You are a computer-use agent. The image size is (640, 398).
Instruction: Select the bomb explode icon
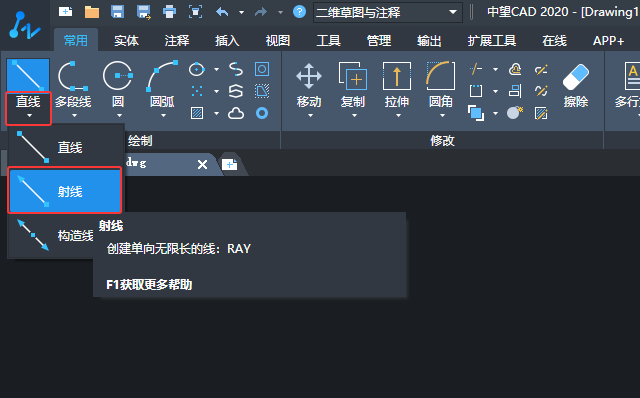pyautogui.click(x=515, y=112)
